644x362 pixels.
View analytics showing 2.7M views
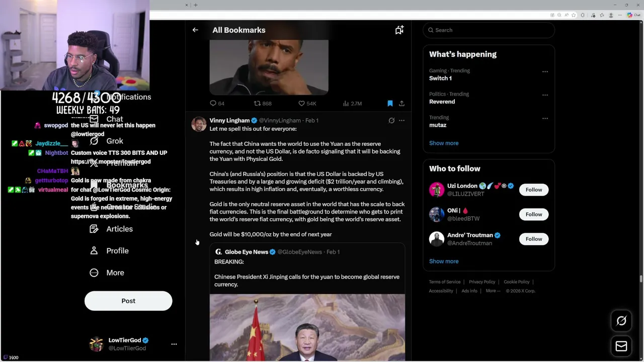click(x=352, y=104)
